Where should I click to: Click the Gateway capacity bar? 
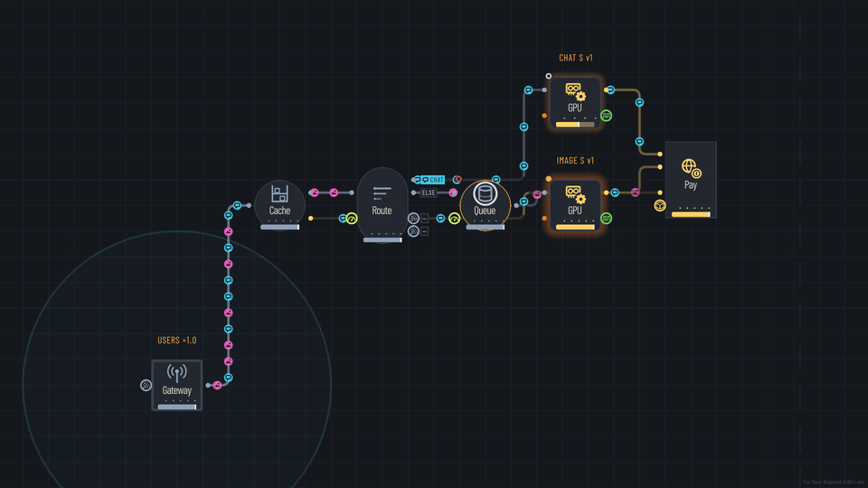176,407
